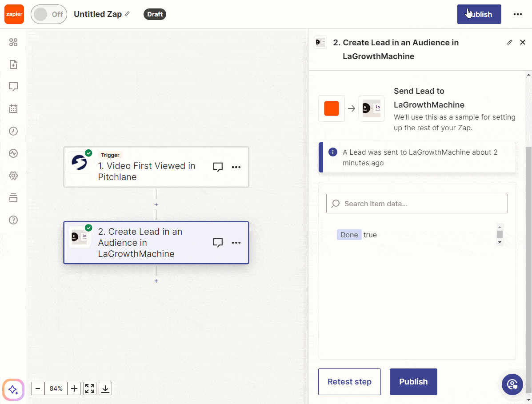Screen dimensions: 532x404
Task: Add a step after LaGrowthMachine action
Action: point(156,281)
